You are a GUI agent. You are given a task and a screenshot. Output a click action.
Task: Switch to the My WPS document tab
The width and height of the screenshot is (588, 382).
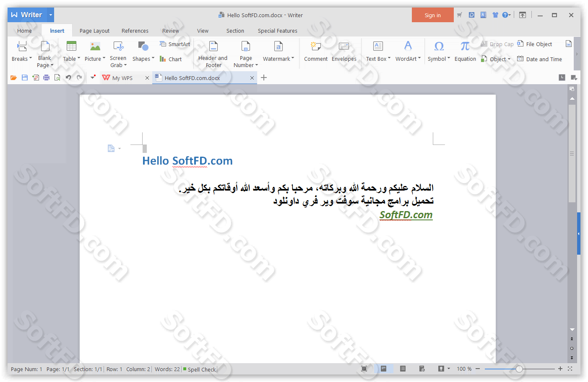point(122,78)
